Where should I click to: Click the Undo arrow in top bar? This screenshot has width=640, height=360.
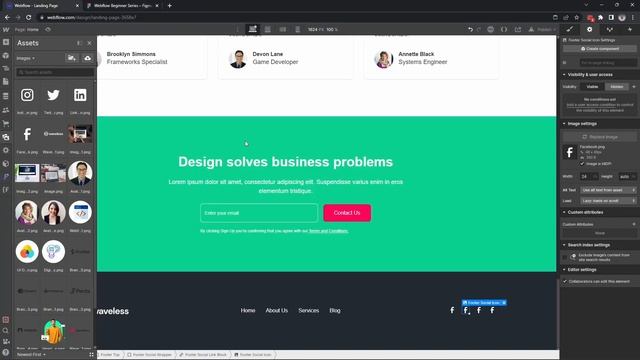point(470,29)
